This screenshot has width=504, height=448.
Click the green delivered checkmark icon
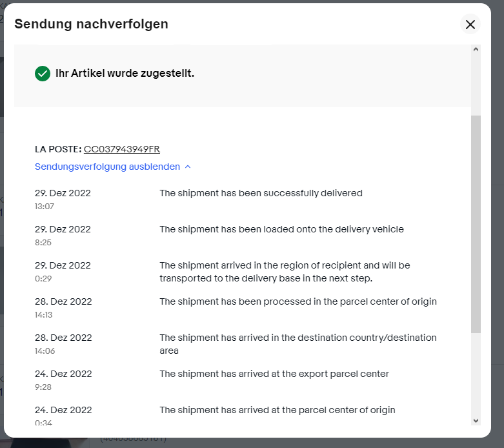pos(43,74)
